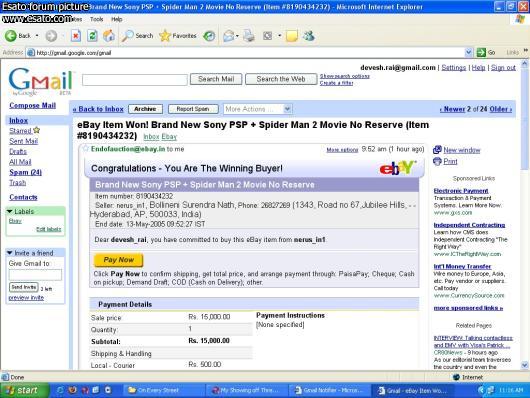The height and width of the screenshot is (398, 530).
Task: Collapse the Labels section
Action: coord(10,211)
